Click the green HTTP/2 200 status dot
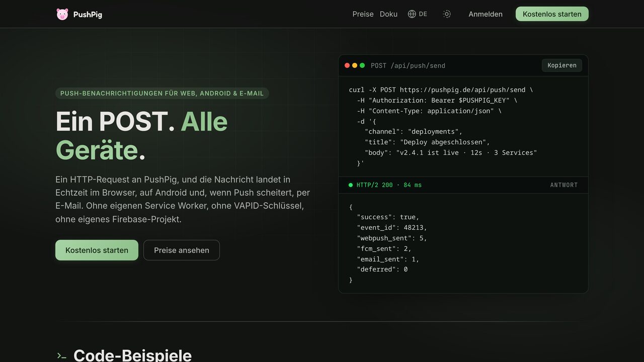 [x=351, y=185]
